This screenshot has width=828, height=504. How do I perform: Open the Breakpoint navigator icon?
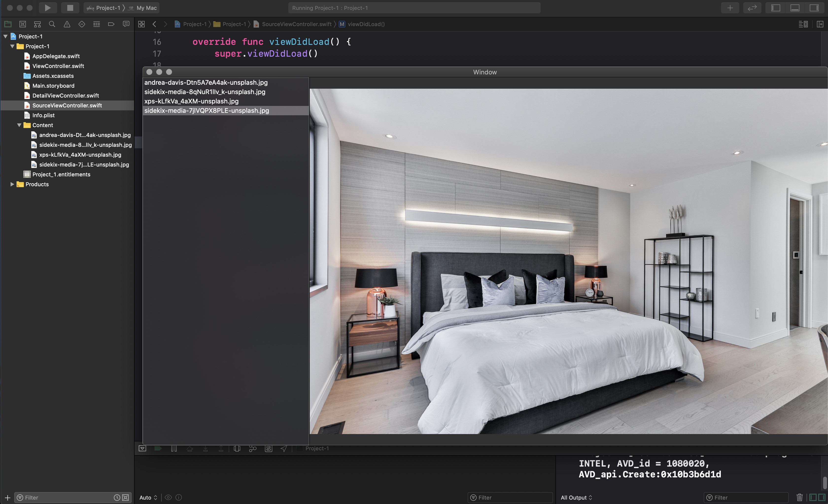pos(111,24)
